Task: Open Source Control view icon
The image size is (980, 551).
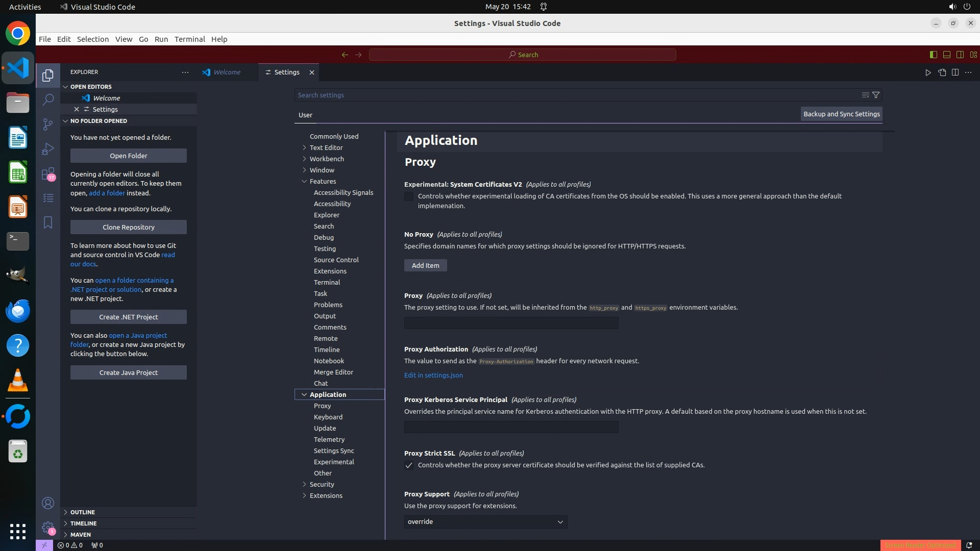Action: click(48, 124)
